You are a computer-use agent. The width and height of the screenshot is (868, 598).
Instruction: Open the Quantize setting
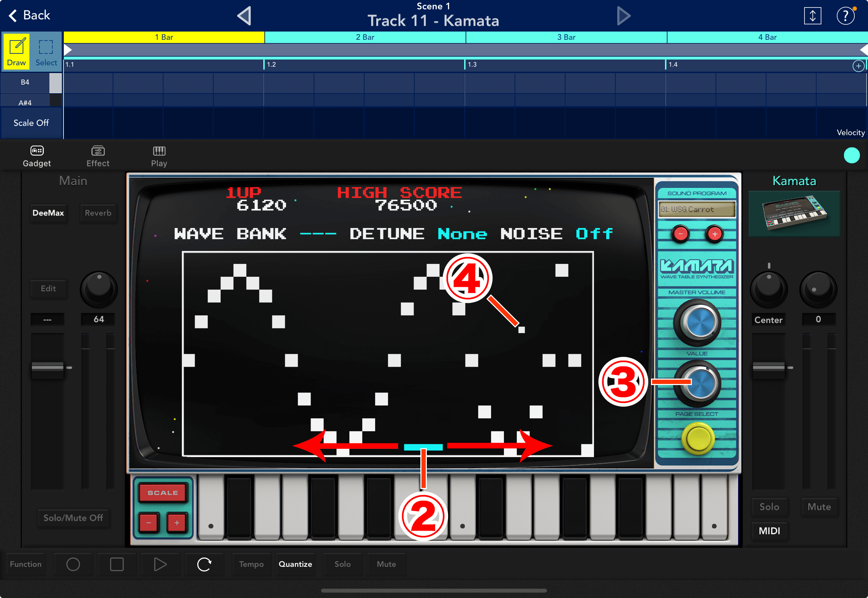click(295, 564)
